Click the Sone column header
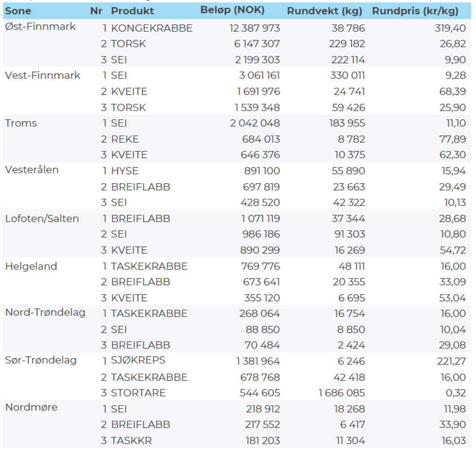This screenshot has height=453, width=476. point(18,11)
